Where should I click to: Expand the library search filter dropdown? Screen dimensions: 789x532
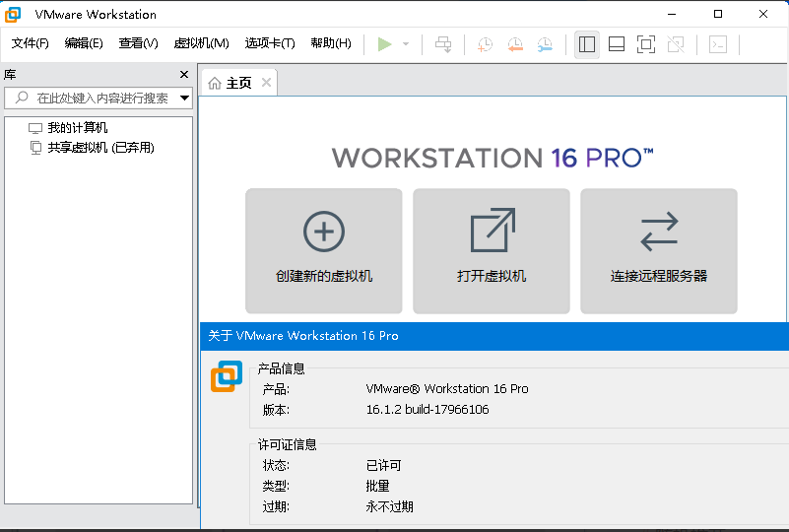[x=184, y=98]
